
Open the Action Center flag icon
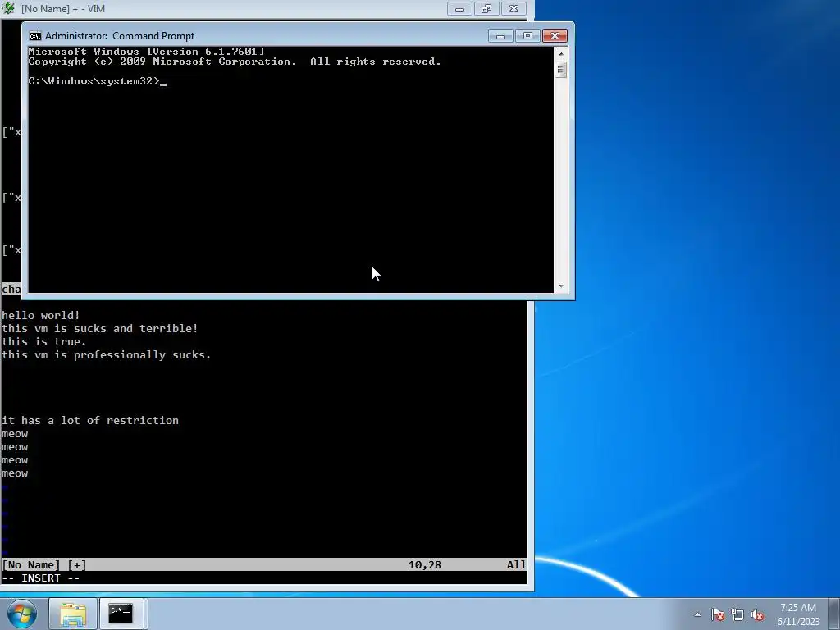point(718,614)
